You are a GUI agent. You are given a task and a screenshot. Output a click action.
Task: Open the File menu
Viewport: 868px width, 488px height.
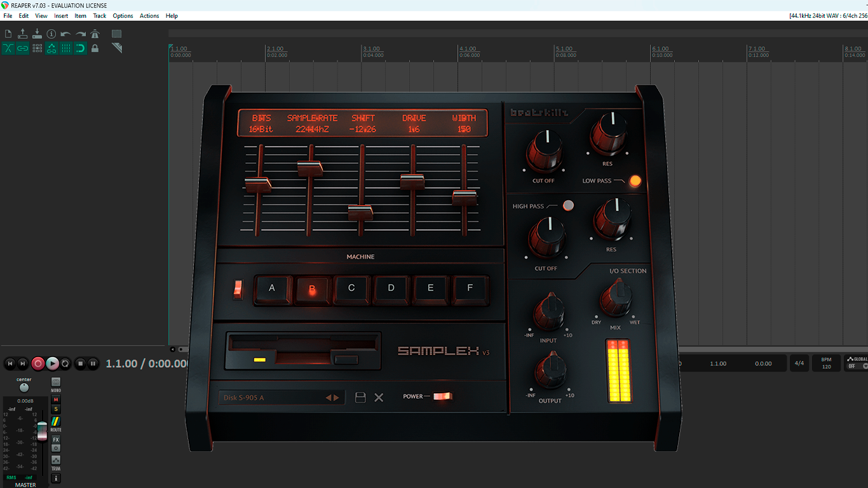(x=8, y=16)
